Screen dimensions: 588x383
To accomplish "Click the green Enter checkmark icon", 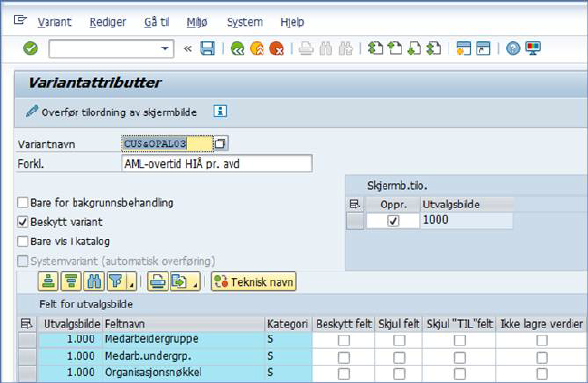I will (x=30, y=48).
